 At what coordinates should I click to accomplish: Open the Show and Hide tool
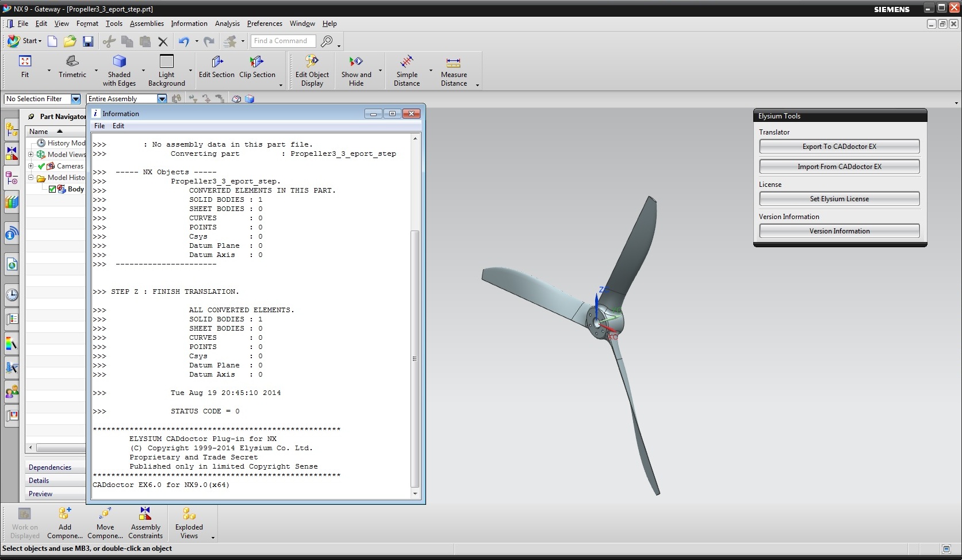point(357,71)
